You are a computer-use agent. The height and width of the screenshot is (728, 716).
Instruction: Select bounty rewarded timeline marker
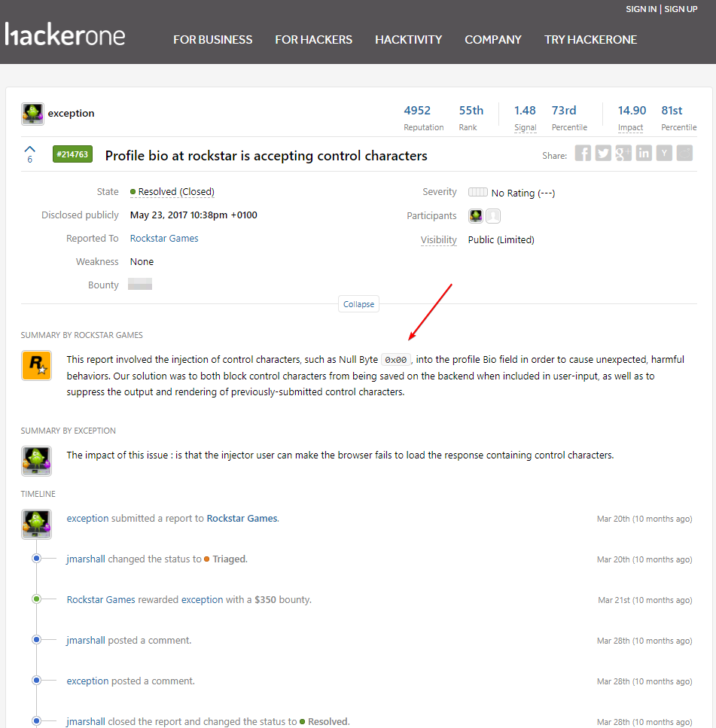[37, 599]
